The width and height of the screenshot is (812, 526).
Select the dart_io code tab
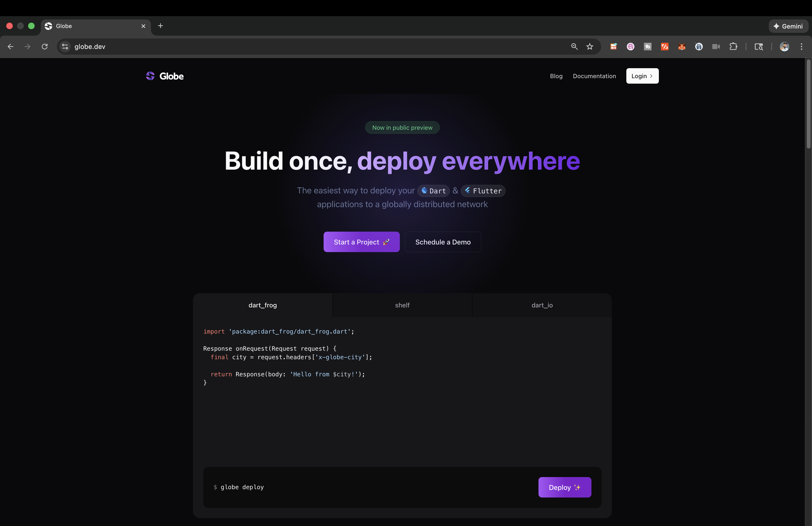(x=542, y=305)
